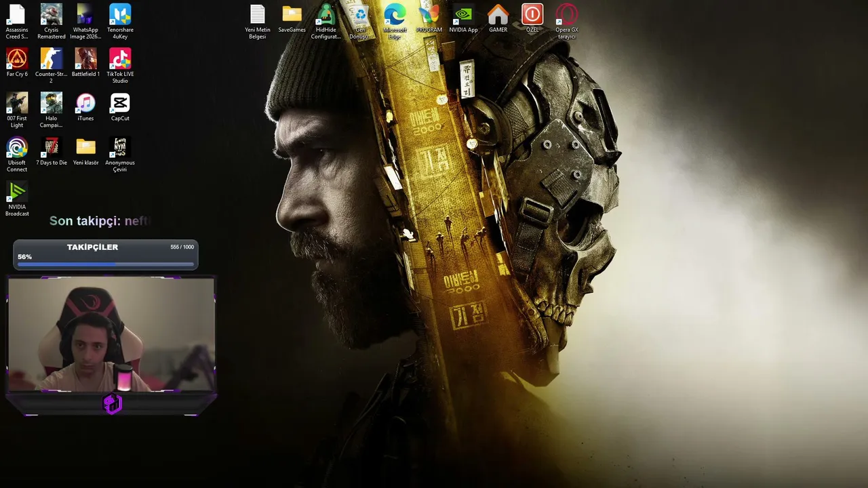Select the Far Cry 6 icon
The width and height of the screenshot is (868, 488).
(17, 62)
